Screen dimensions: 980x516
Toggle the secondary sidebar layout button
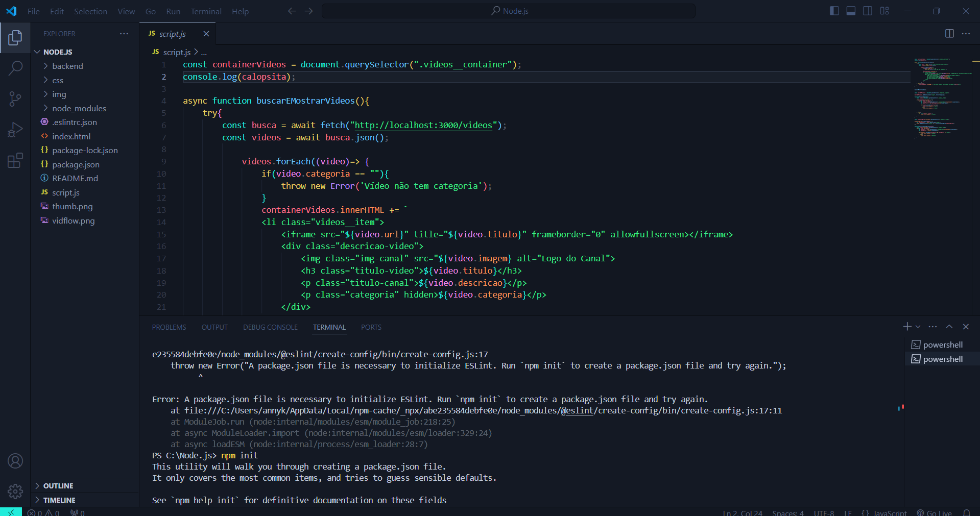(x=868, y=11)
